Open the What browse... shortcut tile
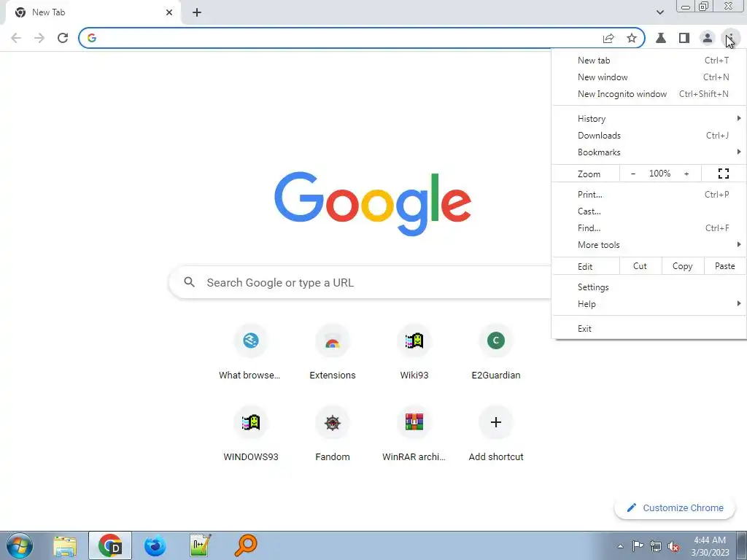 [251, 353]
